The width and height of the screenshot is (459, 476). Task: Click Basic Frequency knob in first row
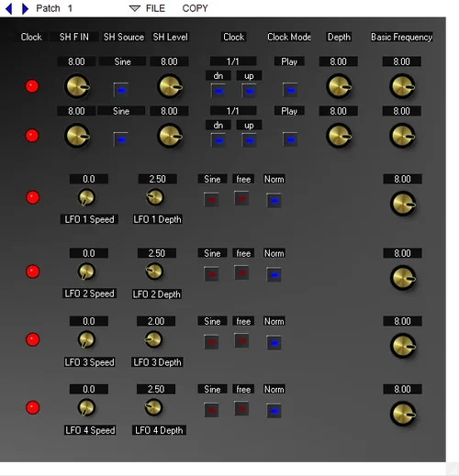click(x=402, y=86)
